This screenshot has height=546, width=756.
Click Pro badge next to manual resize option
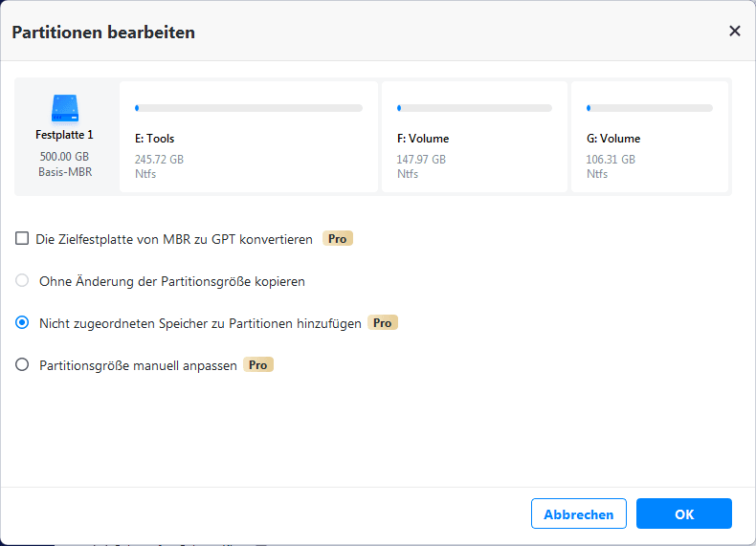click(x=258, y=365)
